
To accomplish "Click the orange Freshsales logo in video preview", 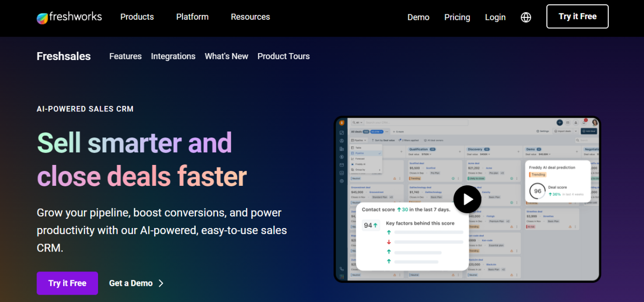I will pos(342,123).
